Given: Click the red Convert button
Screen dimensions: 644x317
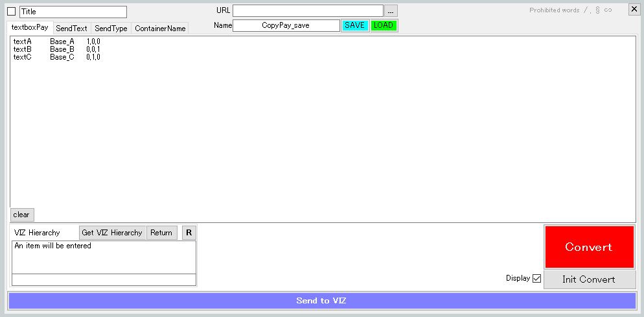Looking at the screenshot, I should tap(588, 247).
